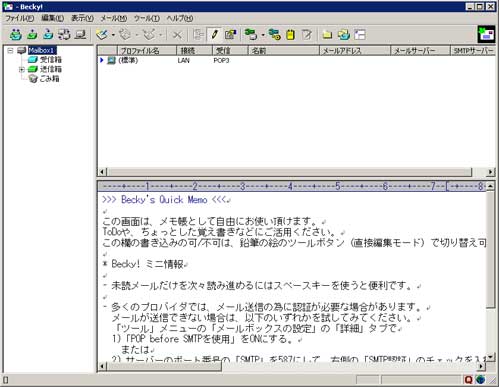Click the properties icon next to the pencil
500x387 pixels.
coord(230,35)
